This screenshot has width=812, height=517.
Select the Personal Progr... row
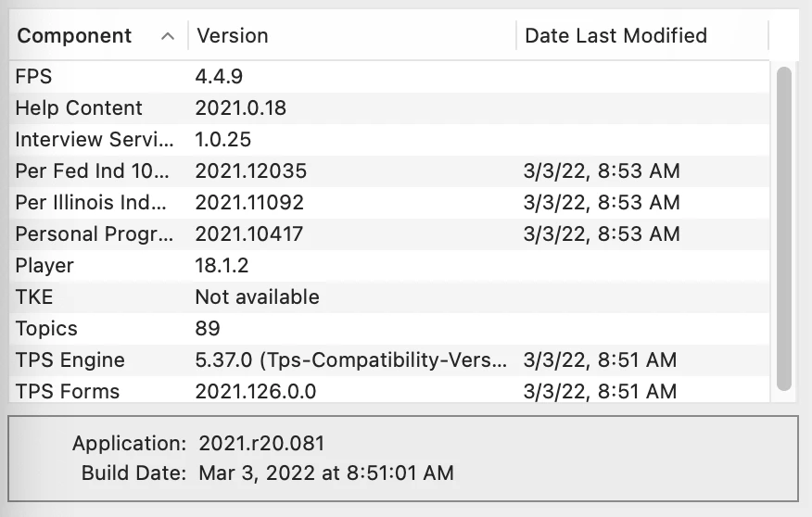389,234
